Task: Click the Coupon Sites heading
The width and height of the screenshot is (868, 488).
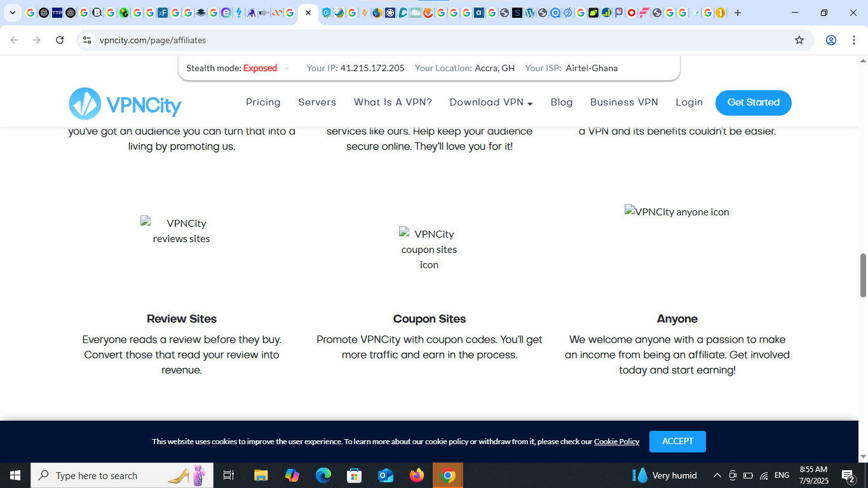Action: coord(430,319)
